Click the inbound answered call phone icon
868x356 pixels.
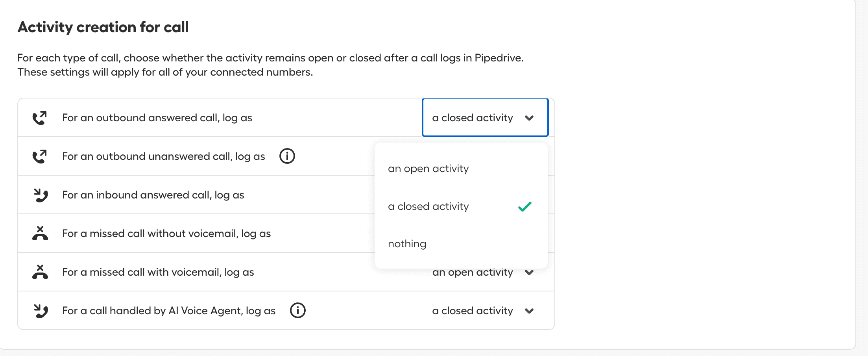tap(41, 195)
